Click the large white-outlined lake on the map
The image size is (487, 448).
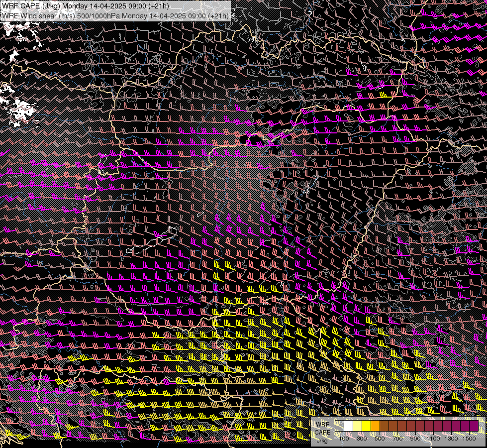click(152, 240)
